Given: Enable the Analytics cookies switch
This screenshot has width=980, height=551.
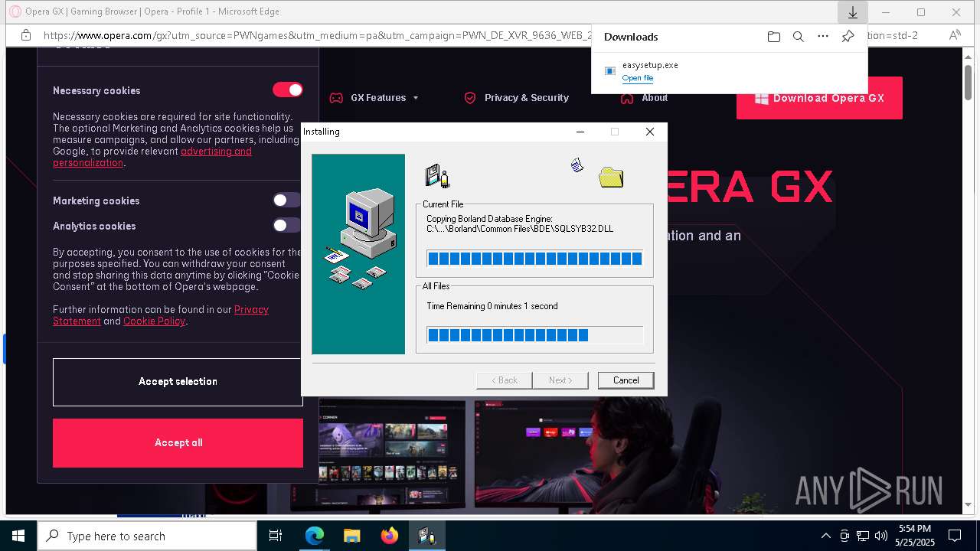Looking at the screenshot, I should click(287, 226).
